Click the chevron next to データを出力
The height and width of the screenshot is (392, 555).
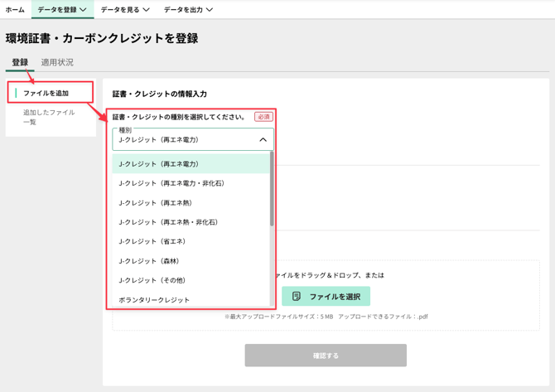pyautogui.click(x=210, y=10)
